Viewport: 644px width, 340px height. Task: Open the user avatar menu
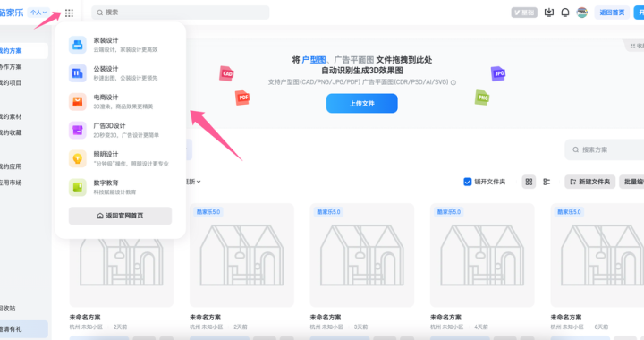pyautogui.click(x=582, y=13)
